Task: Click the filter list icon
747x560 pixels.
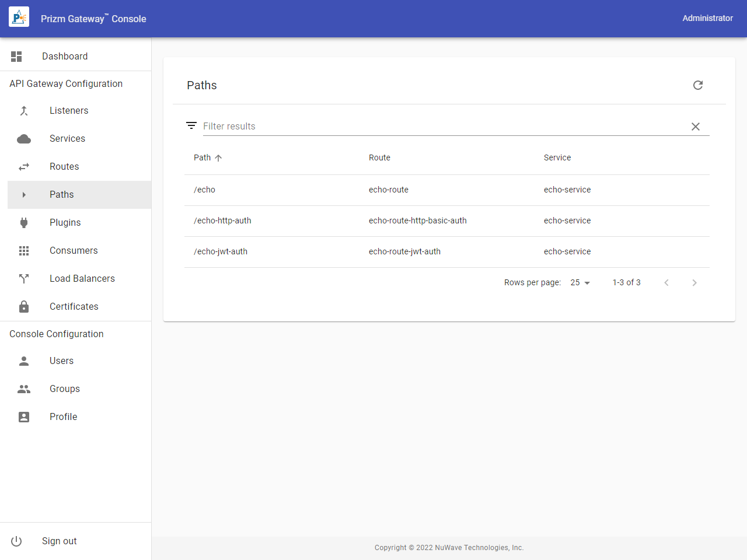Action: [x=191, y=125]
